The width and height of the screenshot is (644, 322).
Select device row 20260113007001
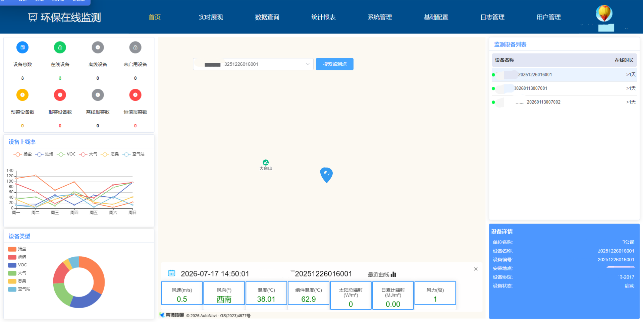click(x=564, y=88)
